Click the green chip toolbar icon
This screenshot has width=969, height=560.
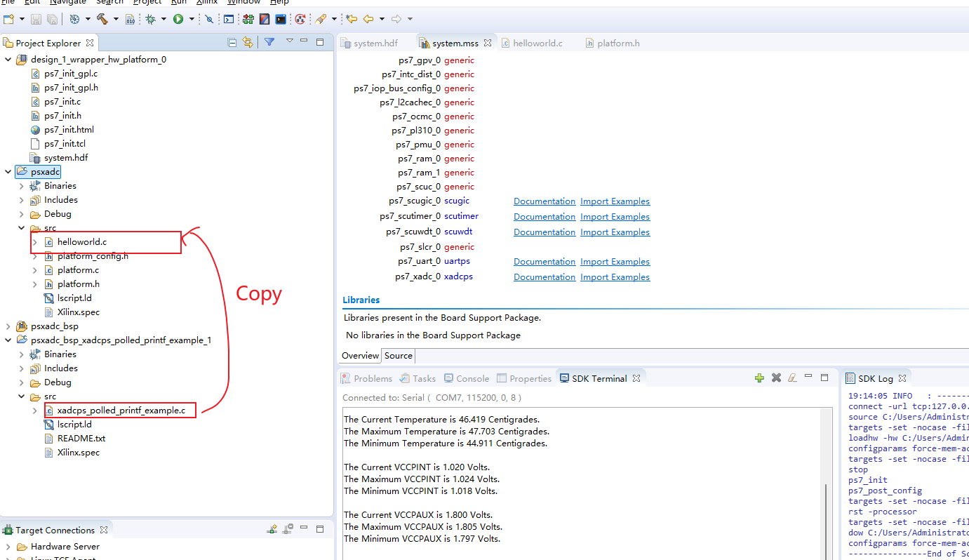pyautogui.click(x=248, y=19)
